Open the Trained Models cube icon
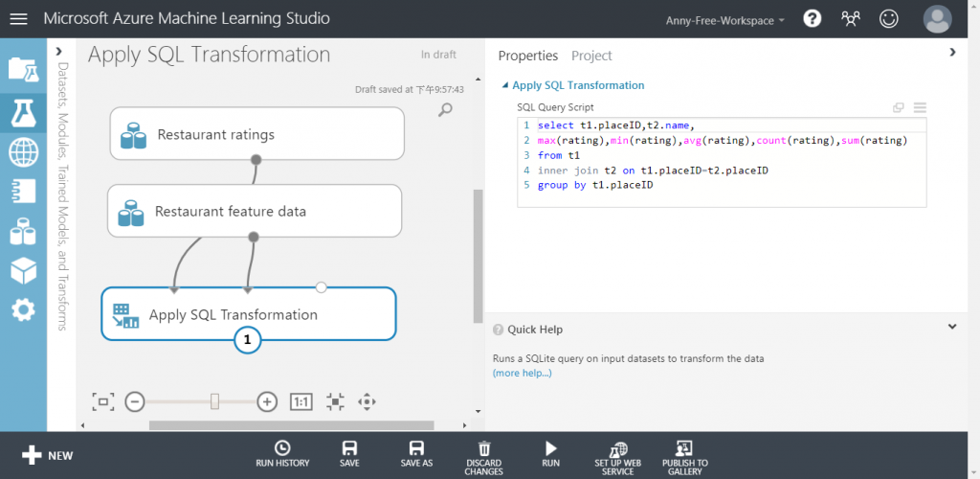Screen dimensions: 980x479 (x=23, y=271)
